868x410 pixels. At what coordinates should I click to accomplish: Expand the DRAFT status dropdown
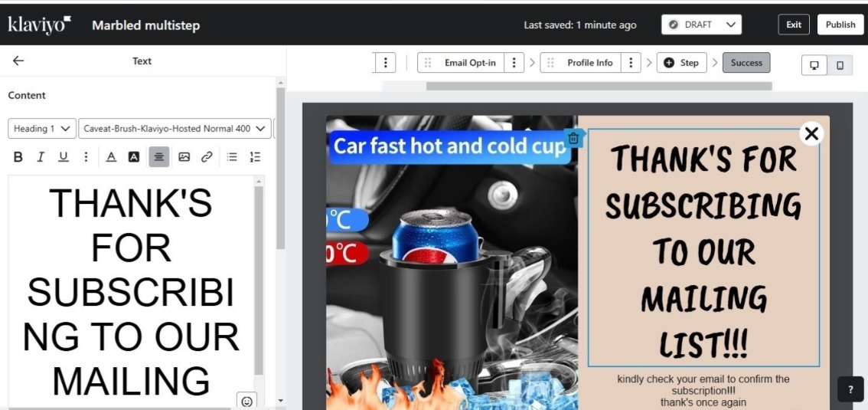coord(701,25)
